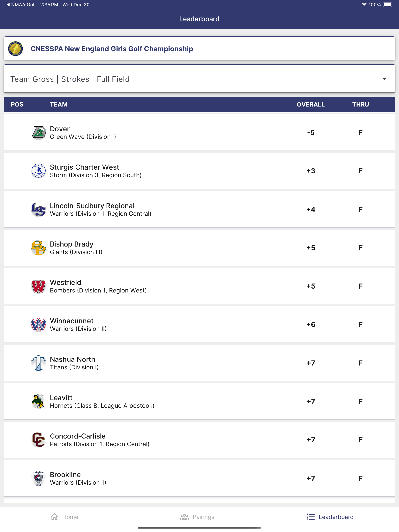Tap the Bishop Brady BB logo

pyautogui.click(x=39, y=248)
